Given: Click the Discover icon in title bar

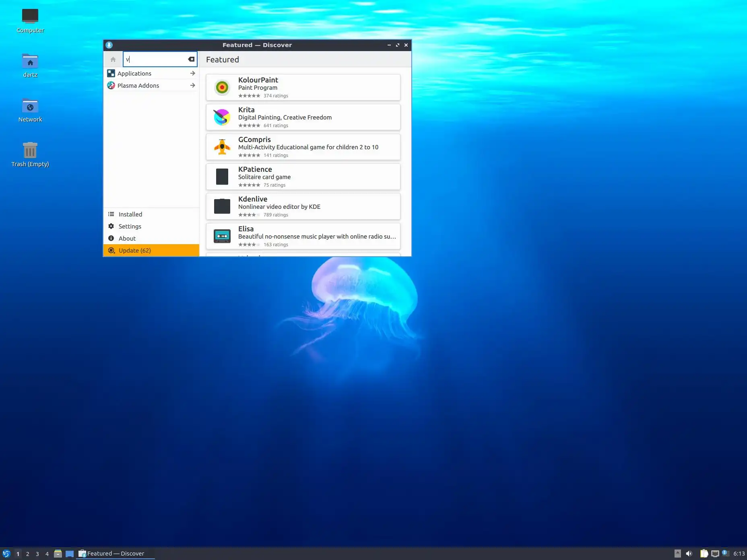Looking at the screenshot, I should click(109, 45).
